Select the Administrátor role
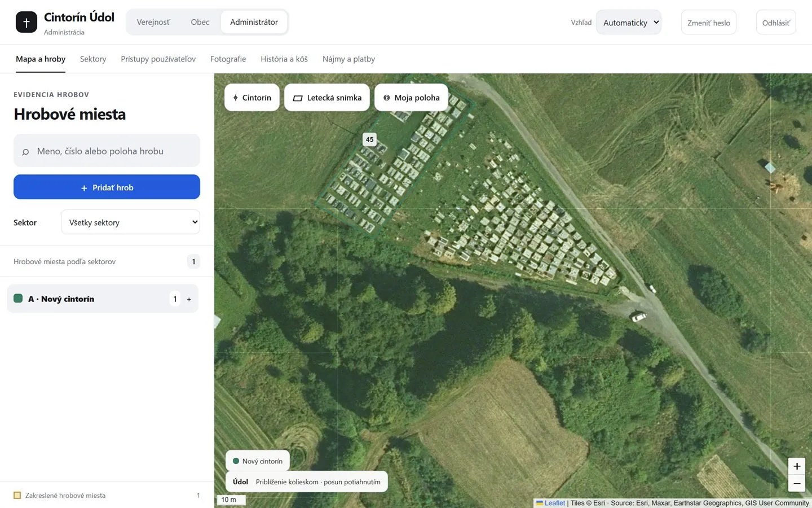This screenshot has height=508, width=812. click(254, 22)
